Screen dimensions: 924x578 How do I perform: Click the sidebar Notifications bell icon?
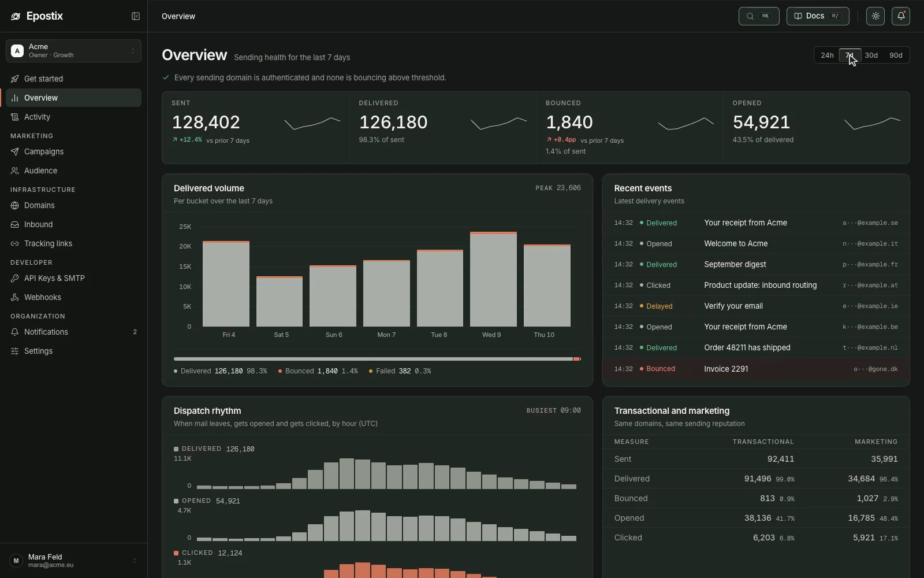pyautogui.click(x=15, y=332)
